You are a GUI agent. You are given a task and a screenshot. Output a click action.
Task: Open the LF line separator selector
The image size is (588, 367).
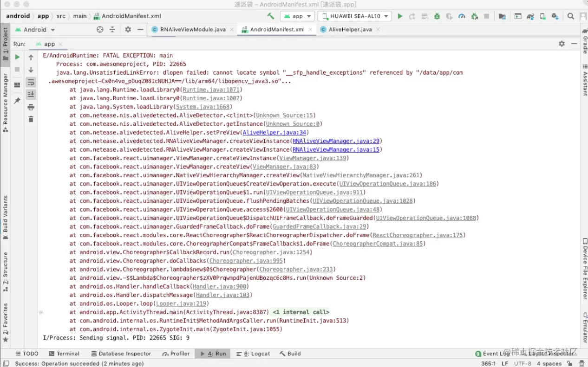coord(504,364)
